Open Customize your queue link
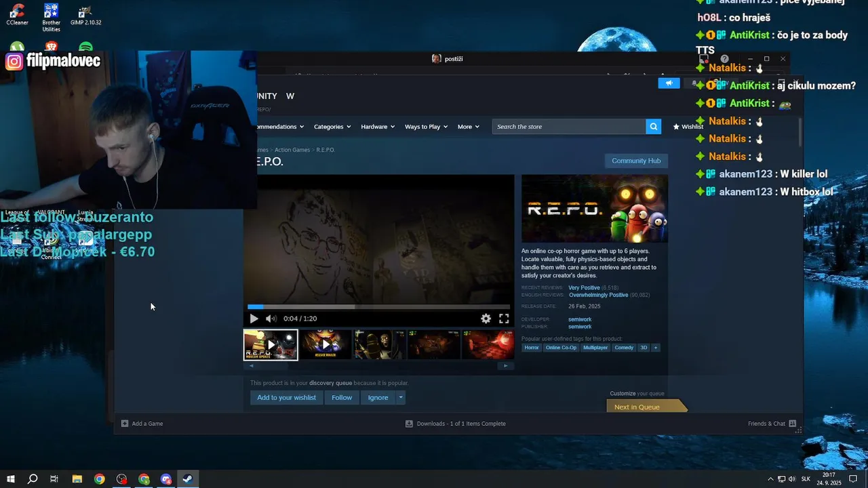Image resolution: width=868 pixels, height=488 pixels. (637, 394)
